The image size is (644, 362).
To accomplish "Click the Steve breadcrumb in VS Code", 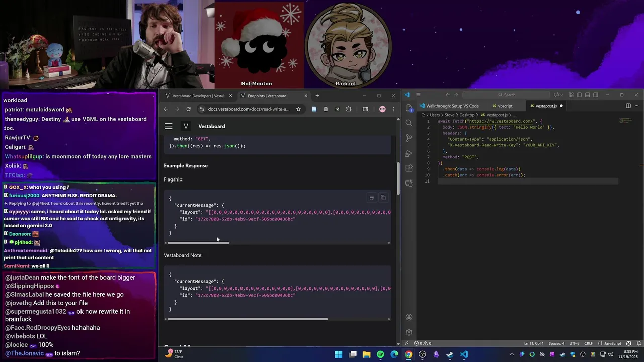I will click(449, 115).
